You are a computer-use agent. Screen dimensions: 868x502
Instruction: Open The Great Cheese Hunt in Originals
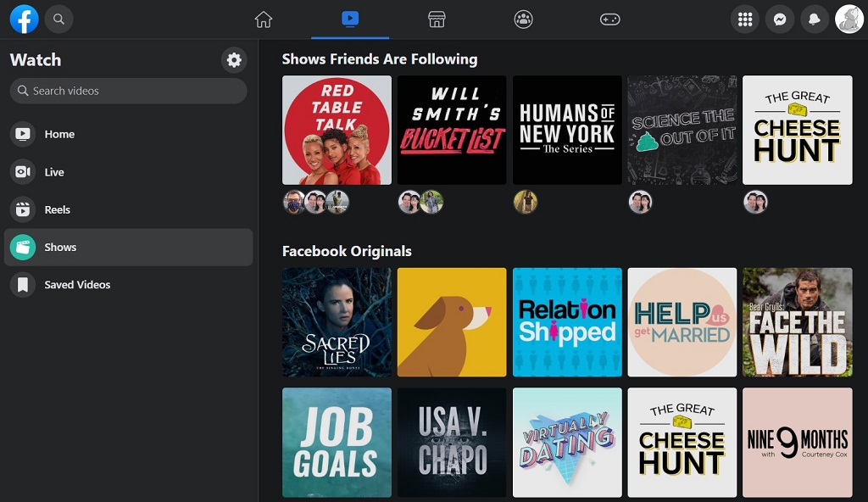[x=682, y=443]
